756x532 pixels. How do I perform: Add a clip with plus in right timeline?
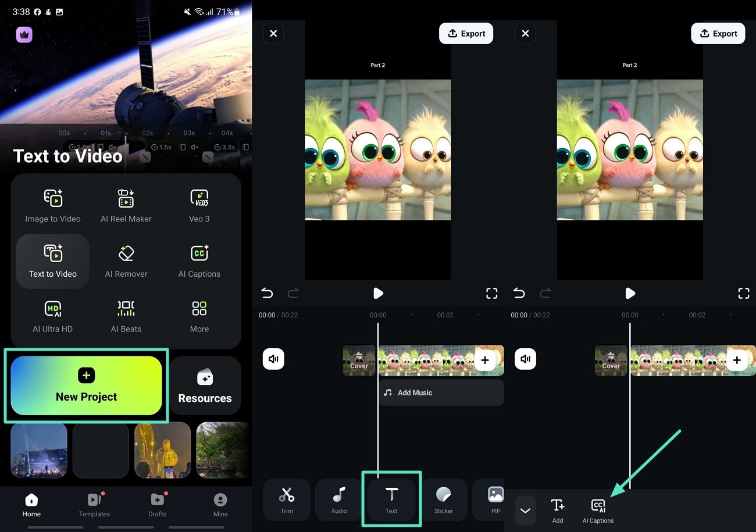click(x=737, y=360)
